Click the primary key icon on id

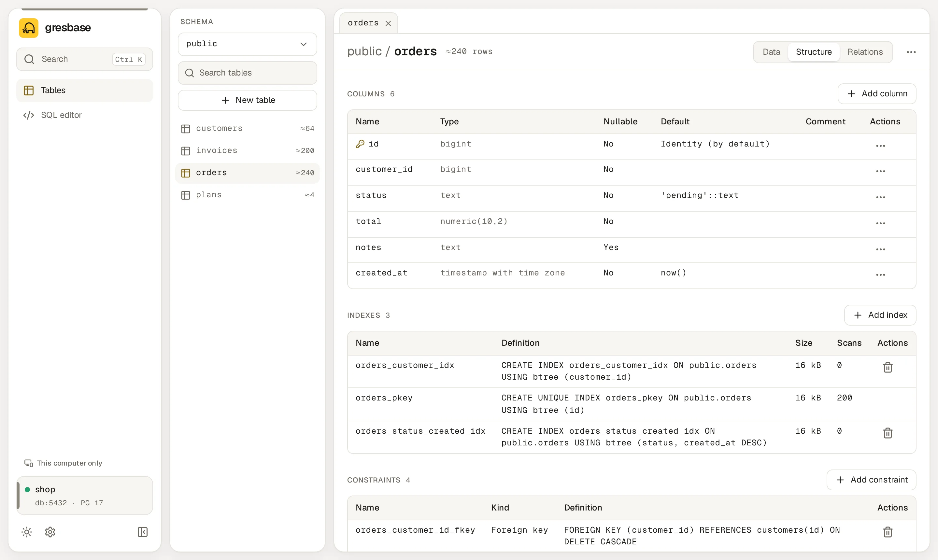[360, 144]
